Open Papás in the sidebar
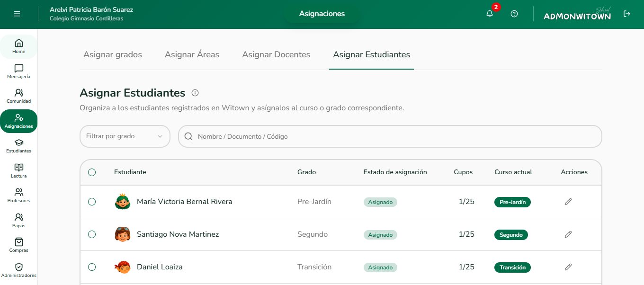Viewport: 644px width, 285px height. click(19, 221)
